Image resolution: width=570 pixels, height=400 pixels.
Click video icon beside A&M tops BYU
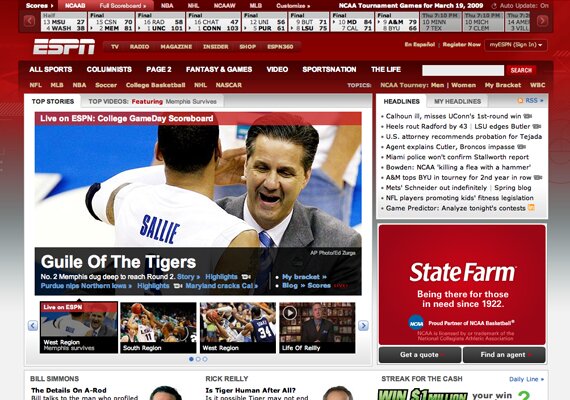538,177
